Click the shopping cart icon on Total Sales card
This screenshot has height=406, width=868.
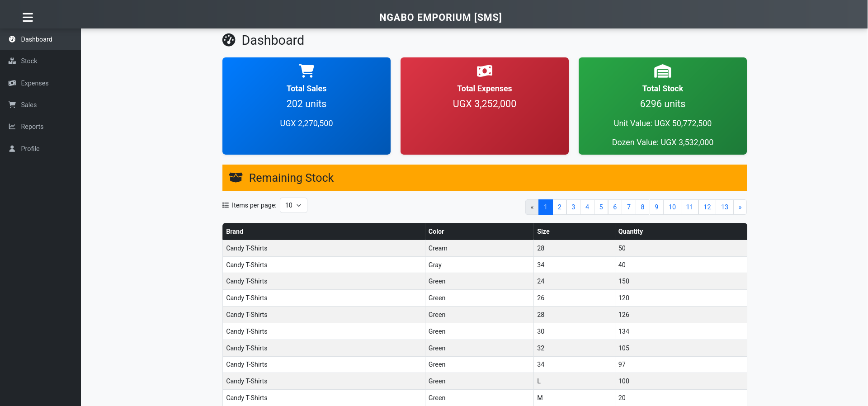tap(307, 71)
